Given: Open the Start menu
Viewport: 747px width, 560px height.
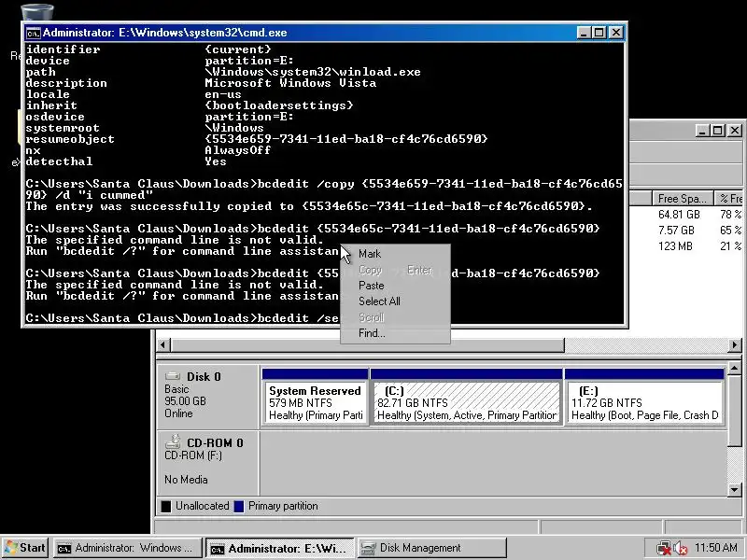Looking at the screenshot, I should point(25,548).
